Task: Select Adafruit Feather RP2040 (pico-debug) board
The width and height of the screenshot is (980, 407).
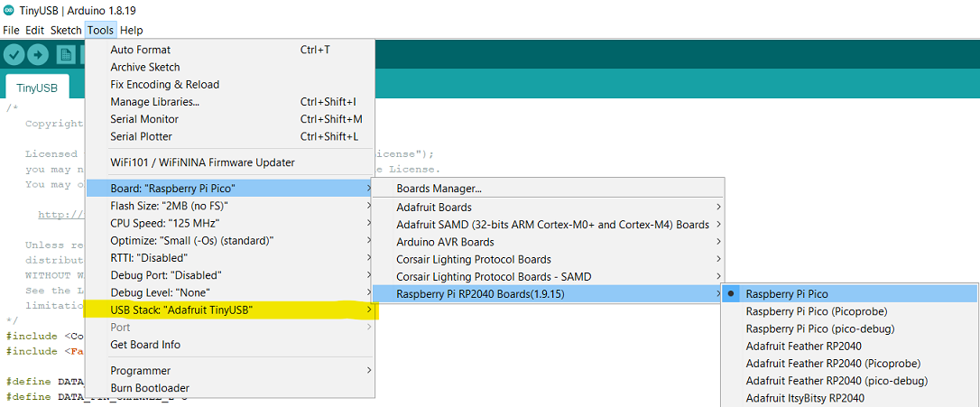Action: click(849, 381)
